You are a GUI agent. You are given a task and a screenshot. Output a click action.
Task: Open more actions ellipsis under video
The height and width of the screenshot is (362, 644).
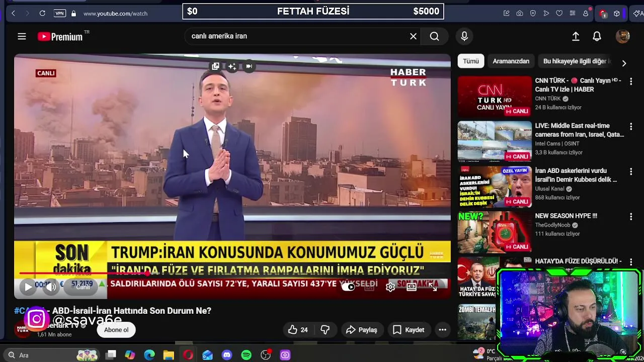[442, 330]
